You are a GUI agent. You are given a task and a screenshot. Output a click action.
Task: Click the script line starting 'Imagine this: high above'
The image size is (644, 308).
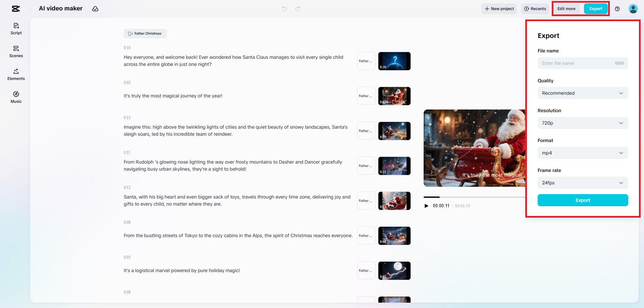(x=235, y=131)
